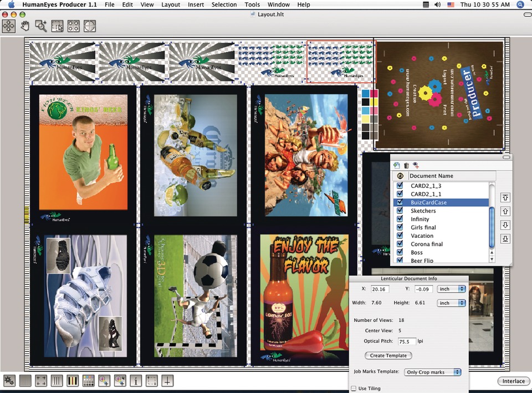The image size is (532, 393).
Task: Open the Apple menu
Action: click(11, 4)
